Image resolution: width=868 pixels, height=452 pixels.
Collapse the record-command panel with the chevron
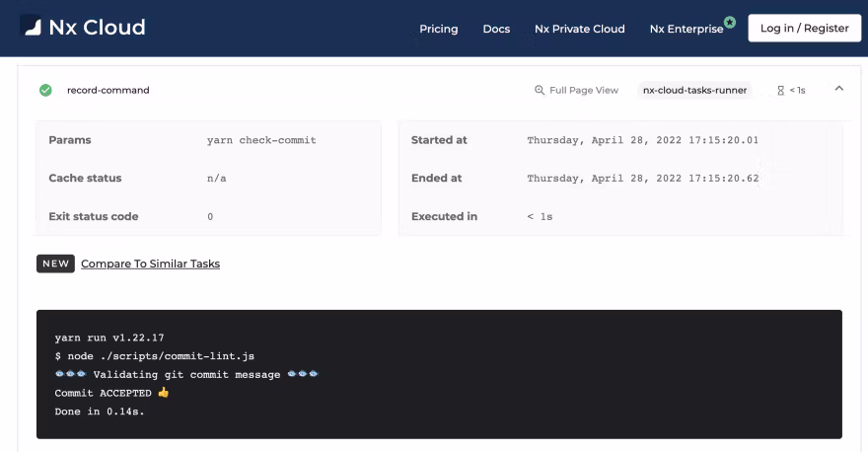coord(839,89)
